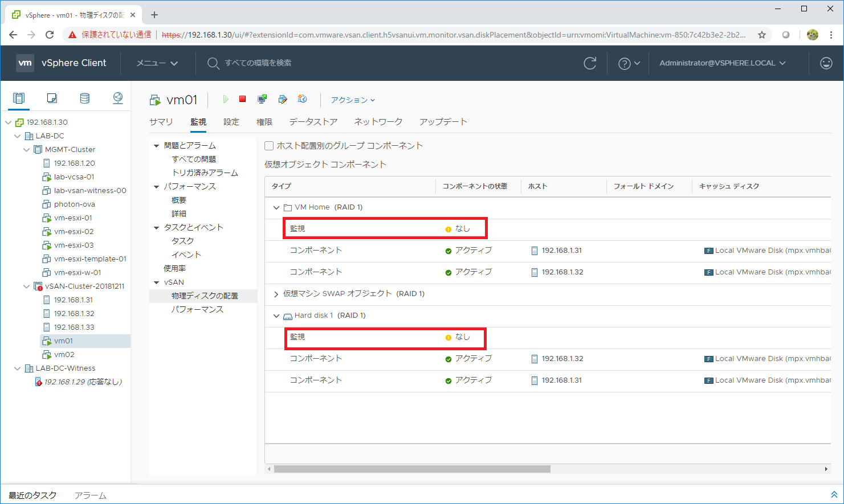Click the refresh icon in header

point(590,63)
